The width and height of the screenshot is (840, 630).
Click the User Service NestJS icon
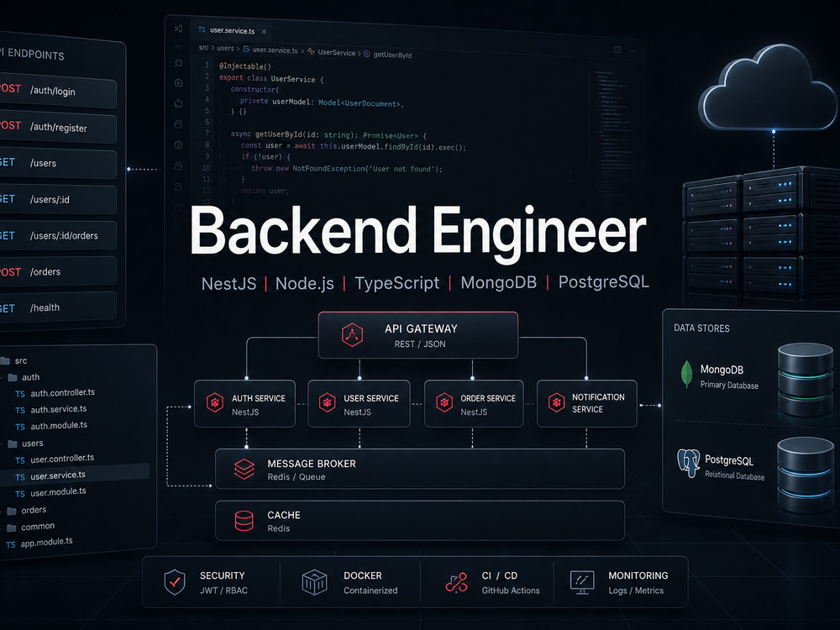coord(327,402)
